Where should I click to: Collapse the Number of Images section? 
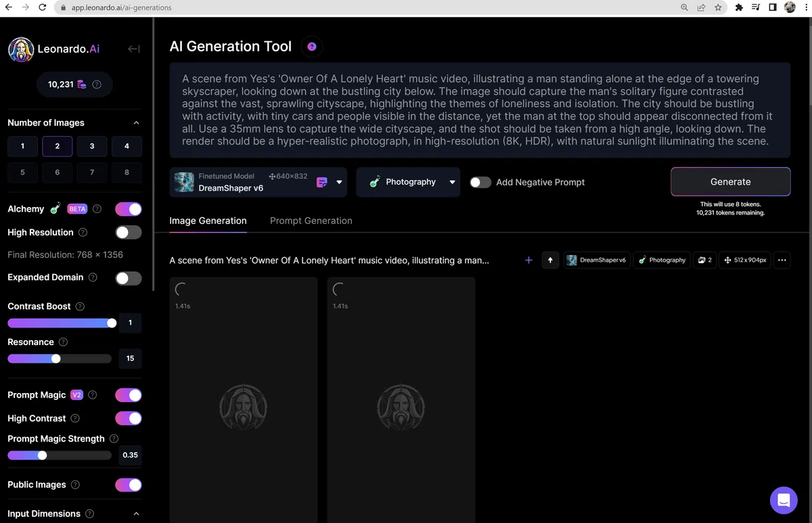136,123
